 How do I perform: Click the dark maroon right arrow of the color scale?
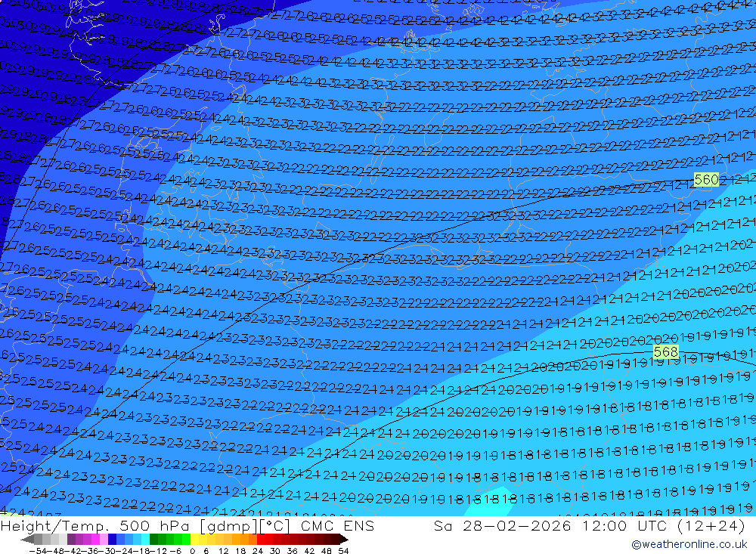[x=344, y=540]
